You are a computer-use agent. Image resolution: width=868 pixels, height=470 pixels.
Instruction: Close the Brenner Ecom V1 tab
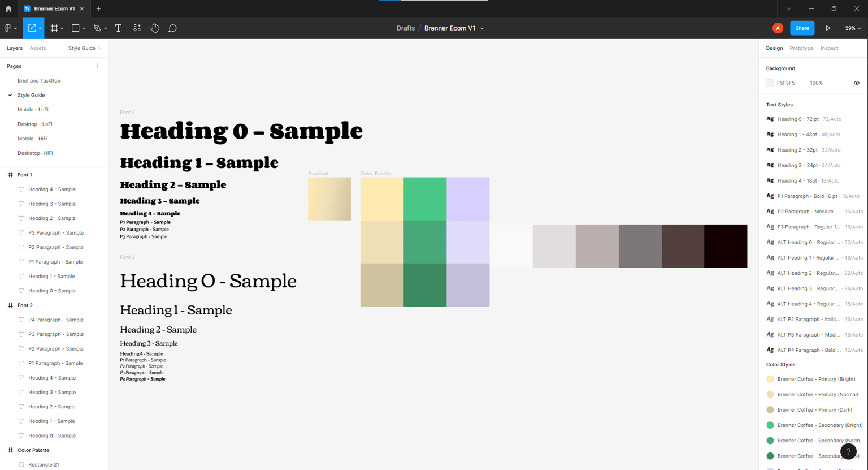tap(82, 8)
